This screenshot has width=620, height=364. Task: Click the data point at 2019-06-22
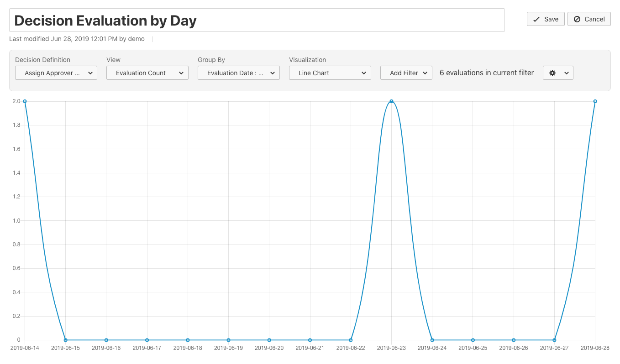(351, 340)
